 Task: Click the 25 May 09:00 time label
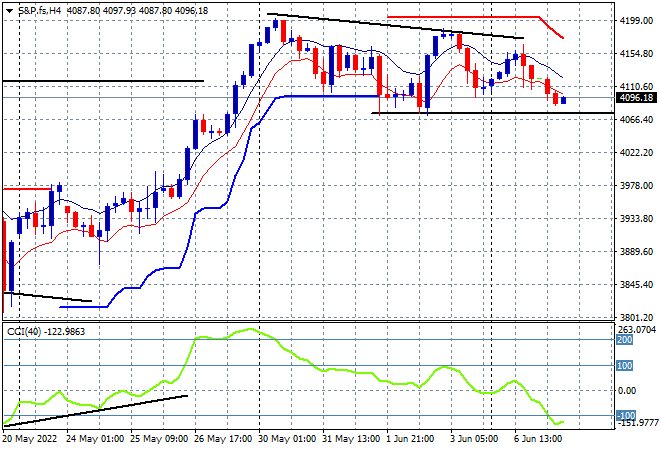click(x=159, y=439)
